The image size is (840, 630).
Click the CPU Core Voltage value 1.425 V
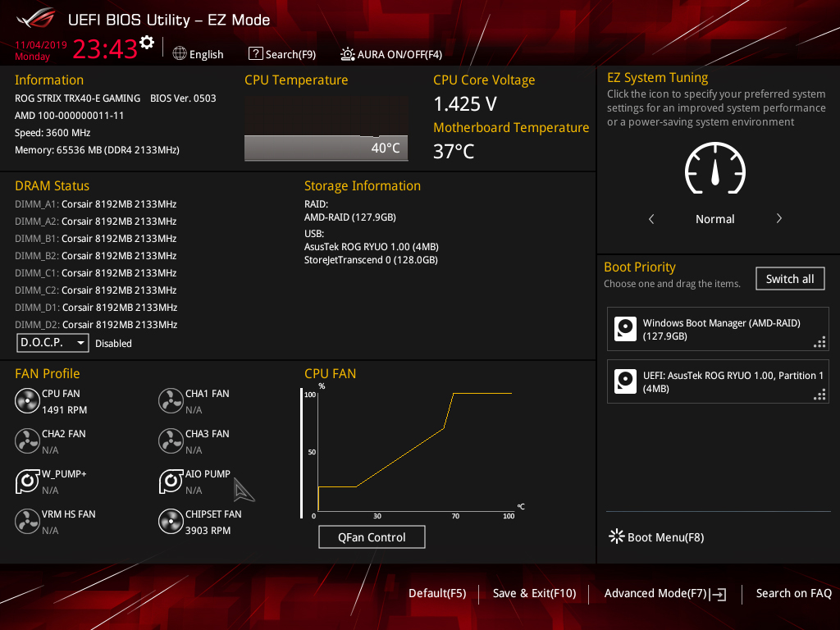(465, 104)
